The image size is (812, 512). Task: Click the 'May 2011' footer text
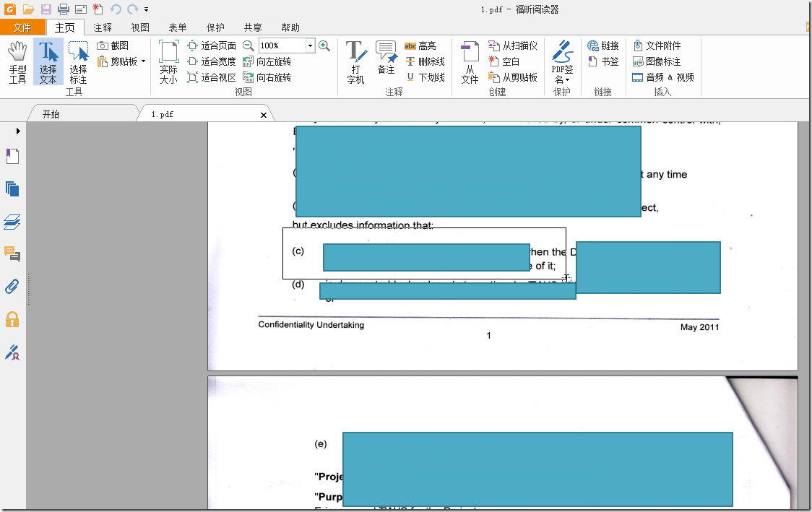click(699, 327)
